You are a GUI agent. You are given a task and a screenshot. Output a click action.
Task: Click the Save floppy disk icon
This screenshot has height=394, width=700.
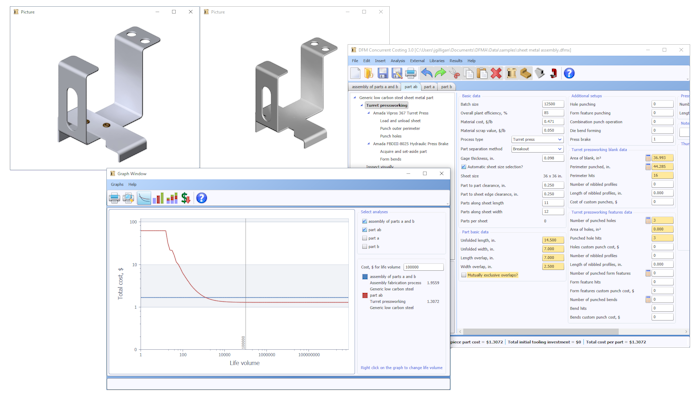pyautogui.click(x=383, y=73)
